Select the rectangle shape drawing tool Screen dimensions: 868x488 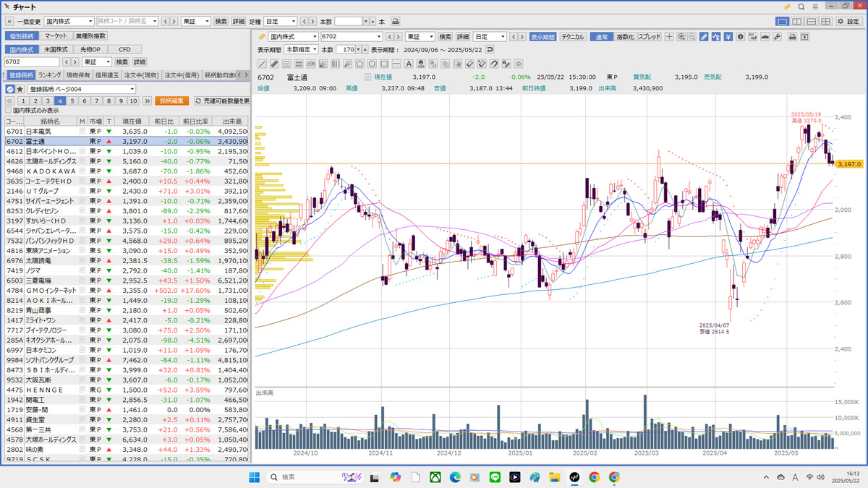click(385, 63)
